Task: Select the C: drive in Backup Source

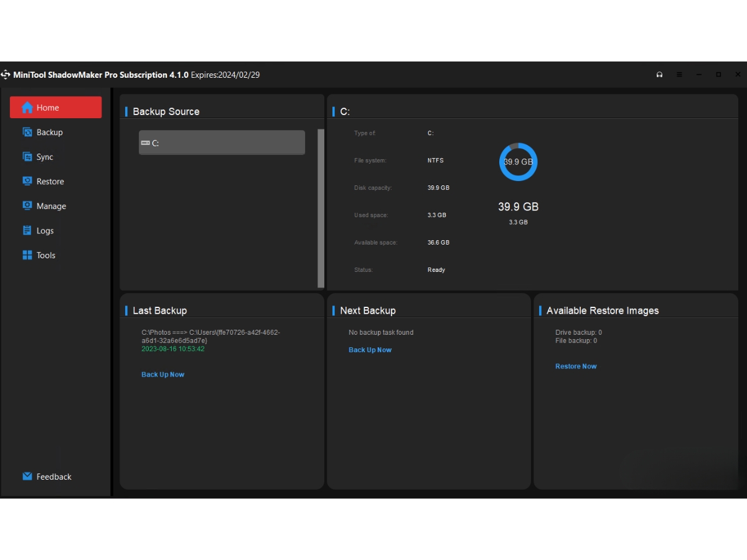Action: [x=222, y=142]
